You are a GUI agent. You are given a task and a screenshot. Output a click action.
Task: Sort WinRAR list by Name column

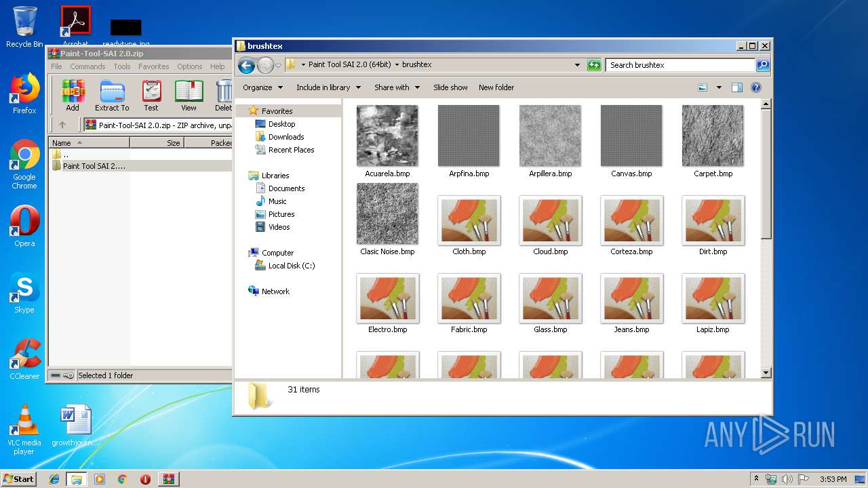(x=89, y=143)
